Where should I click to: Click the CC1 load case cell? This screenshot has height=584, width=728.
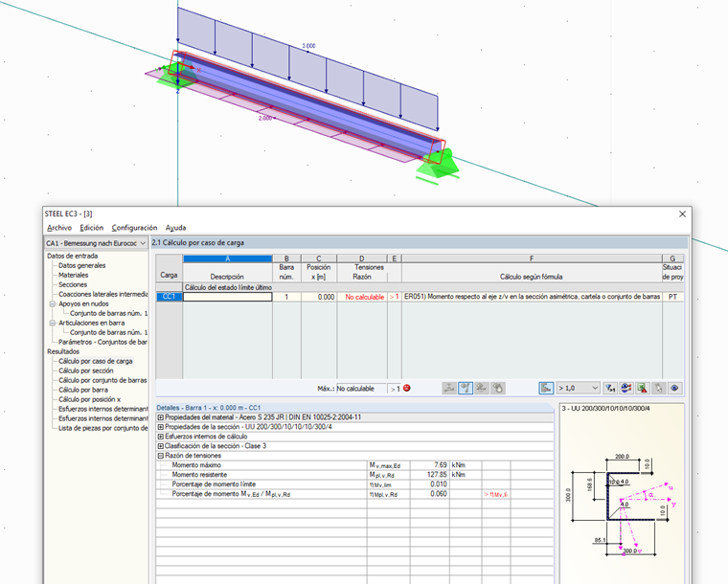(169, 297)
